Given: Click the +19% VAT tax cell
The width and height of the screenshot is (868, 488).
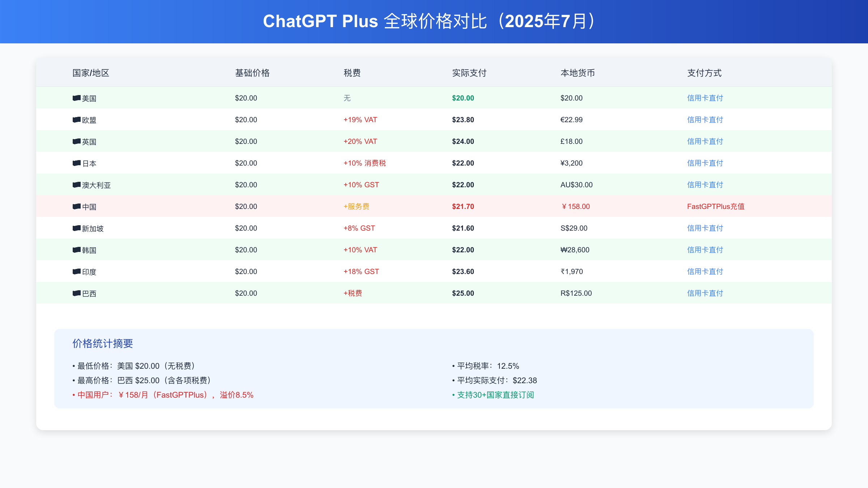Looking at the screenshot, I should (x=360, y=120).
